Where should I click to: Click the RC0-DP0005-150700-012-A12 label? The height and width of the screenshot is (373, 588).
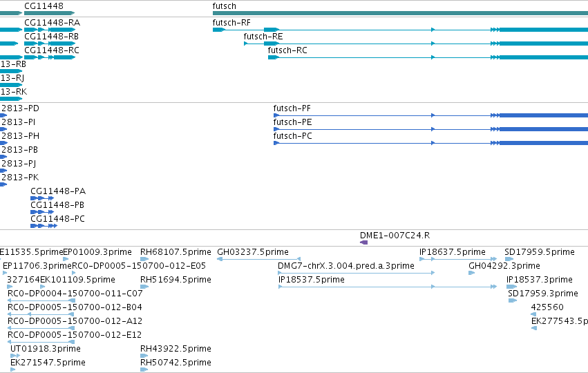point(75,321)
